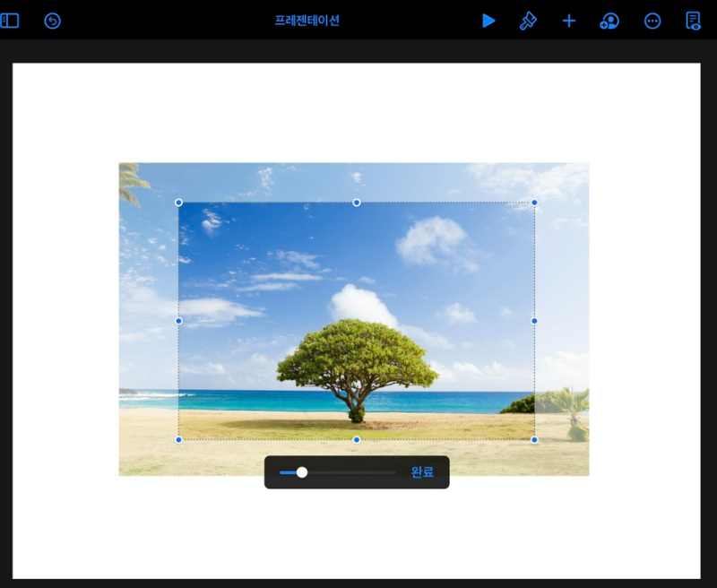
Task: Select the bottom-center mask handle
Action: 357,440
